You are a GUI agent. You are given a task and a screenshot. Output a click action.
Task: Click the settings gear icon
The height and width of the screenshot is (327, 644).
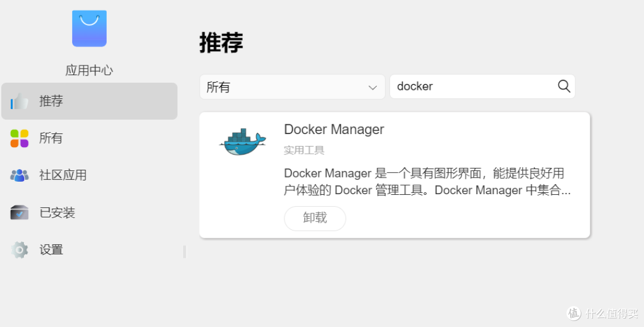19,250
